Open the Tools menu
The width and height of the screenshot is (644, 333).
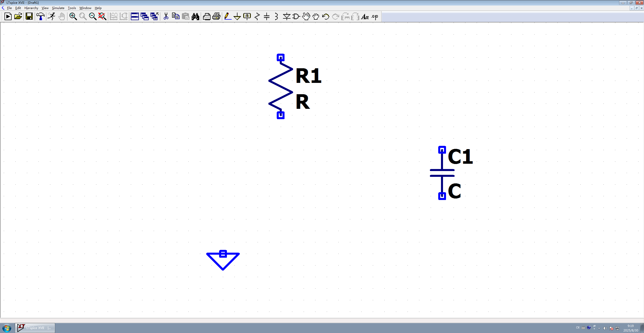click(x=72, y=8)
